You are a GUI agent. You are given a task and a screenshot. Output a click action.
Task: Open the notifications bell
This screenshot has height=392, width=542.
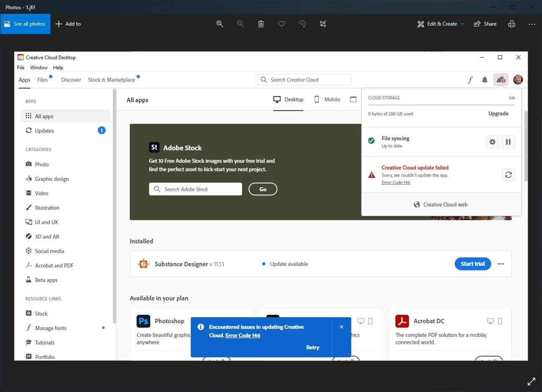pyautogui.click(x=484, y=80)
